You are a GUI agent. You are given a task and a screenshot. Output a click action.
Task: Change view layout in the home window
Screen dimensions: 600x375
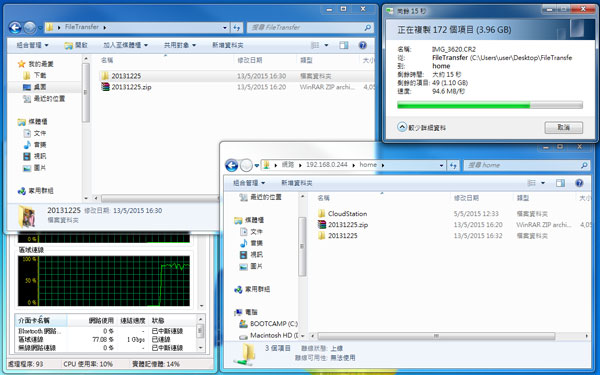click(x=532, y=183)
